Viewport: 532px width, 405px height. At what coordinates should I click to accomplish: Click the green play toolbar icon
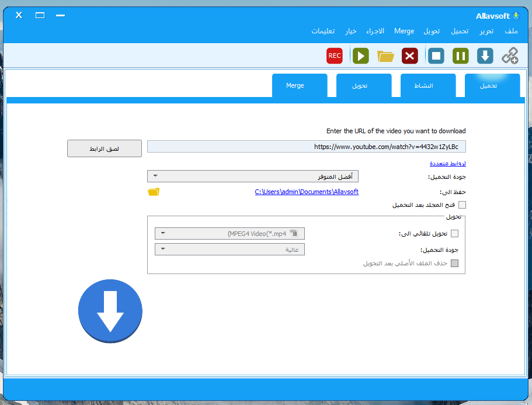360,56
